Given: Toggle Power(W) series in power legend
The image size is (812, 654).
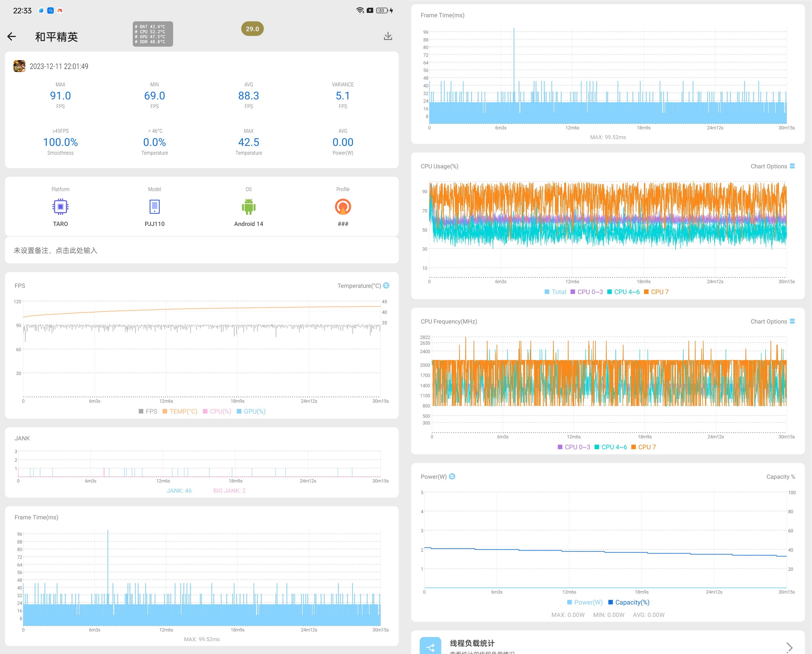Looking at the screenshot, I should (x=585, y=602).
